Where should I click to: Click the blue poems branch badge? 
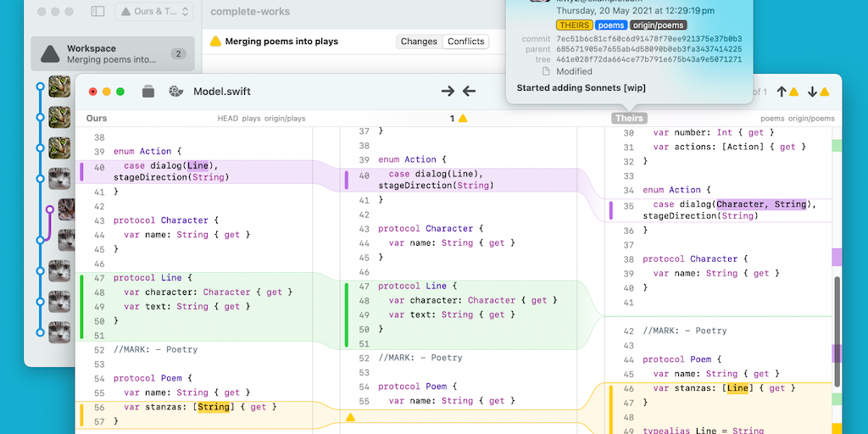tap(610, 25)
